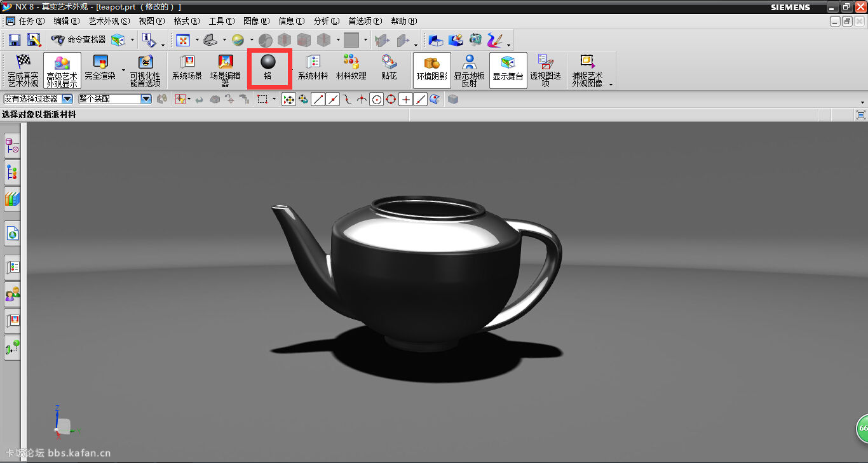Open the 图像 menu
Screen dimensions: 868x463
click(257, 21)
